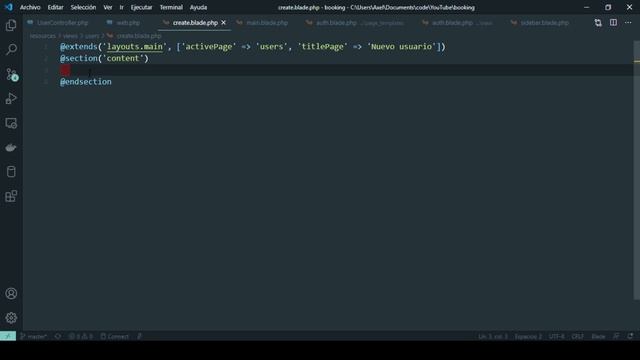Click the VS Code logo icon

point(9,7)
